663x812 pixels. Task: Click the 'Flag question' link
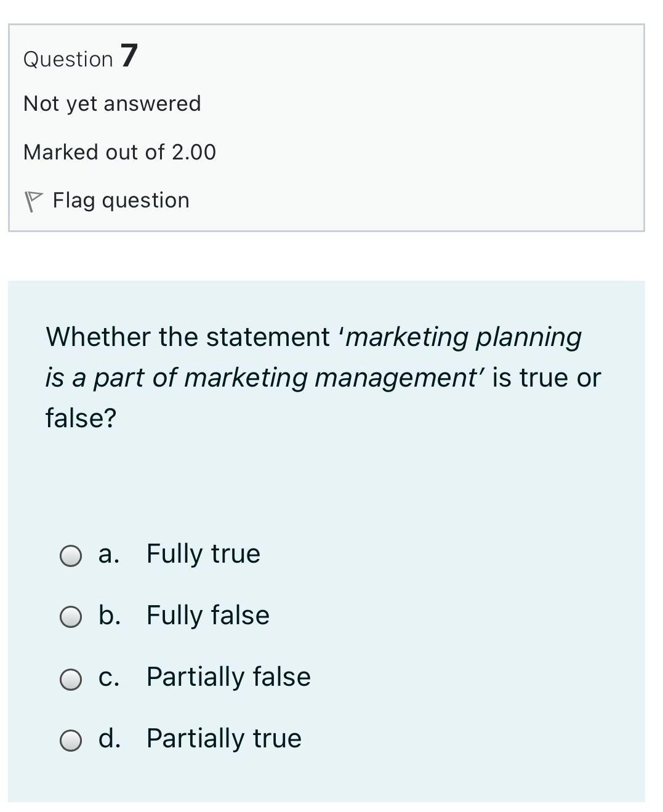pyautogui.click(x=121, y=199)
